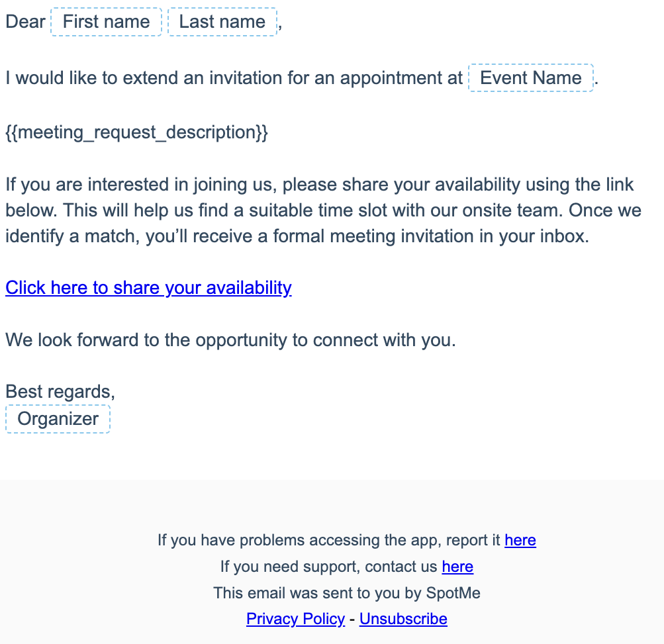Open the Privacy Policy link
The image size is (664, 644).
pyautogui.click(x=295, y=619)
